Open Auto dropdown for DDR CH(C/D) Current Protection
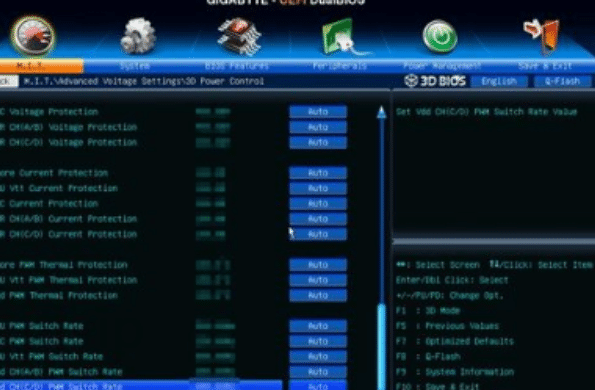Image resolution: width=595 pixels, height=390 pixels. coord(318,234)
